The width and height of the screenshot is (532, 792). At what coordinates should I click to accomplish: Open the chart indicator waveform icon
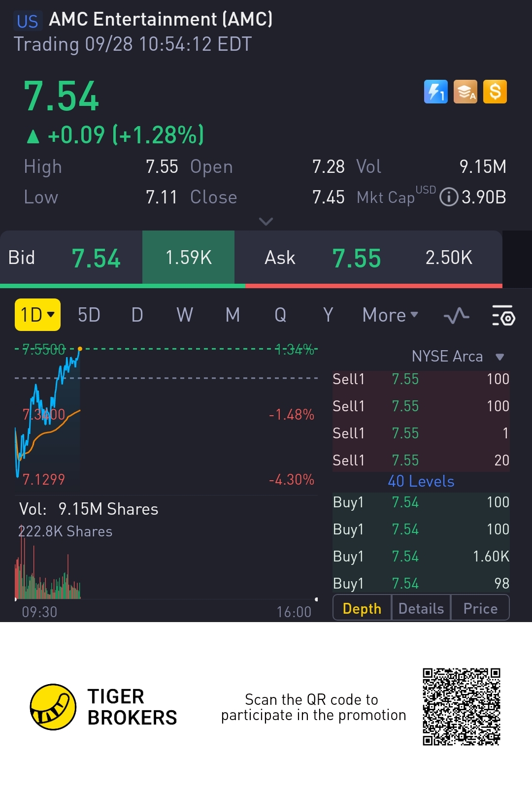456,316
